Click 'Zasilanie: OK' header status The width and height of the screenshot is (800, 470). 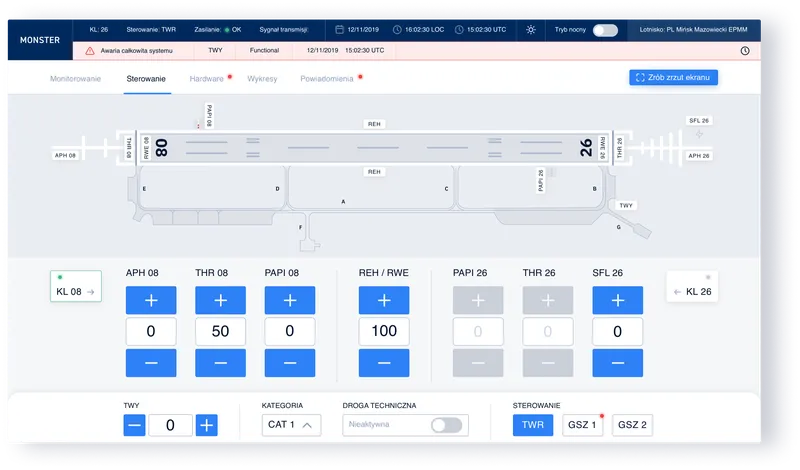pyautogui.click(x=217, y=30)
